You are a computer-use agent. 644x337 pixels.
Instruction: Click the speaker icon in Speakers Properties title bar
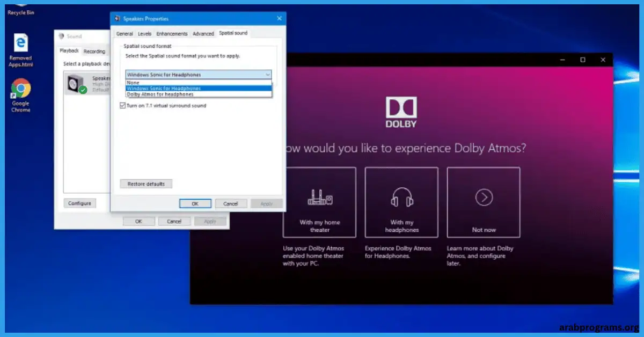click(117, 19)
